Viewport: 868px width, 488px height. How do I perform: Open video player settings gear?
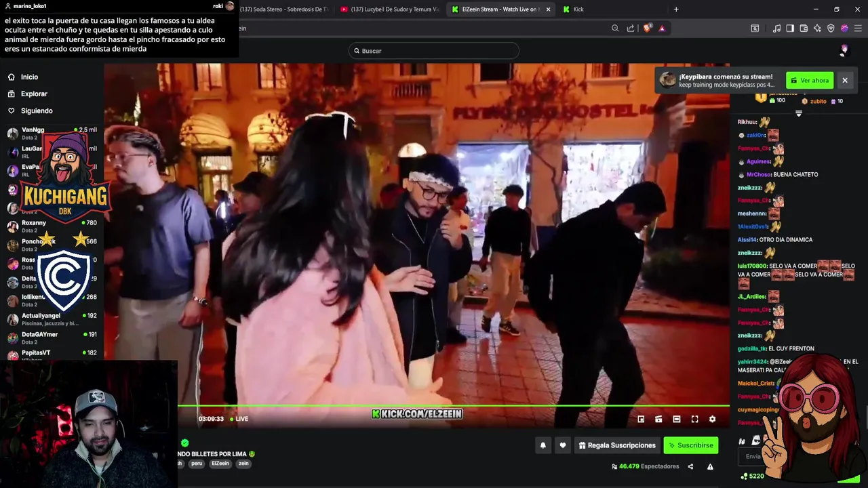[712, 420]
